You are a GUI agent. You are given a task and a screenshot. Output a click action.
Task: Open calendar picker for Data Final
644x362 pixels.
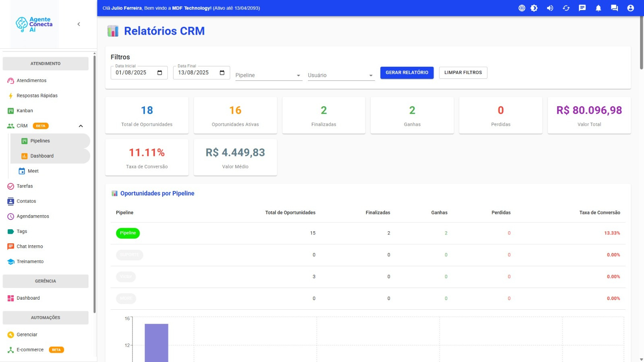coord(222,73)
